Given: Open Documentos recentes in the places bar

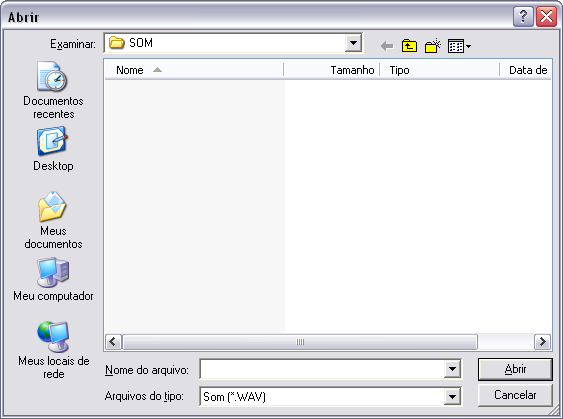Looking at the screenshot, I should point(53,90).
